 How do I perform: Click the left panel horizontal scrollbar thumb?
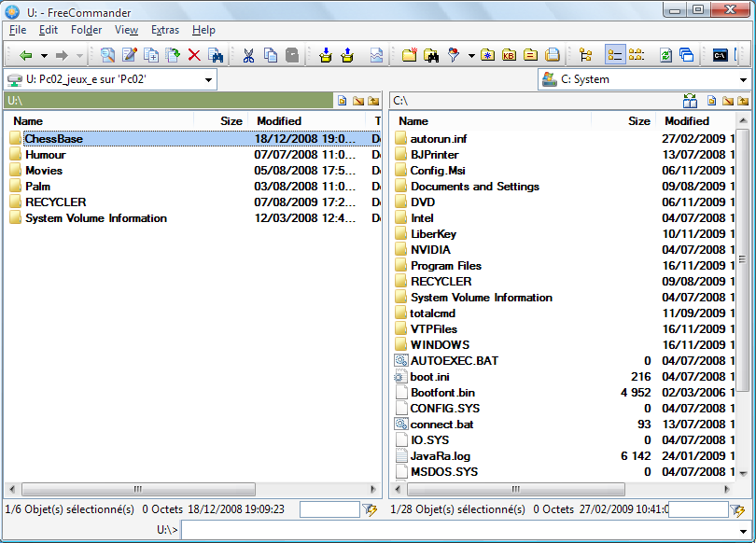pos(138,490)
